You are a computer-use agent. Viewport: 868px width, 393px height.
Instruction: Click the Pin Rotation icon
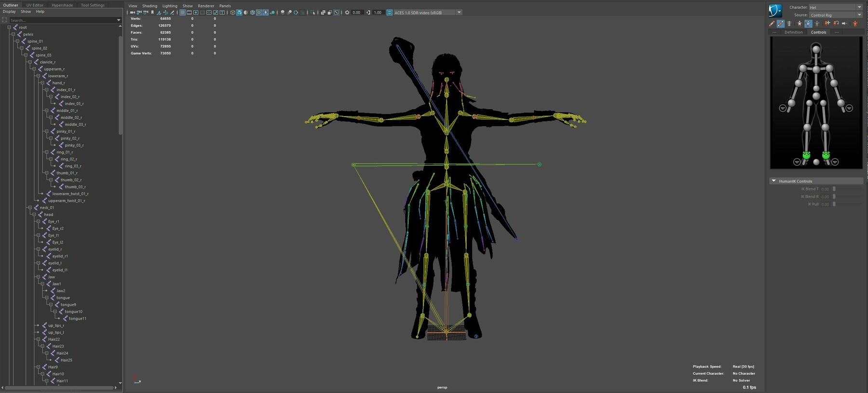pyautogui.click(x=836, y=24)
